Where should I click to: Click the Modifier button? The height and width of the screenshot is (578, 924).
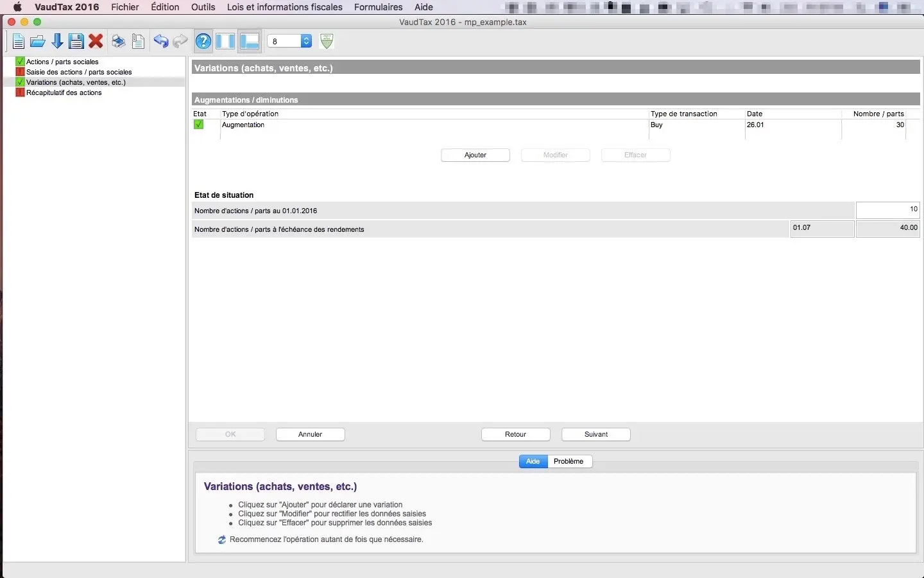(556, 155)
